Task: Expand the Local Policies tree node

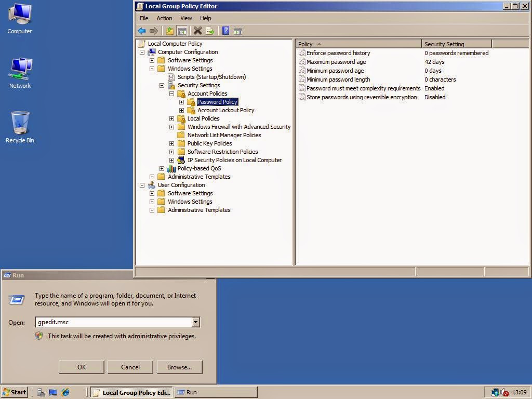Action: (x=172, y=118)
